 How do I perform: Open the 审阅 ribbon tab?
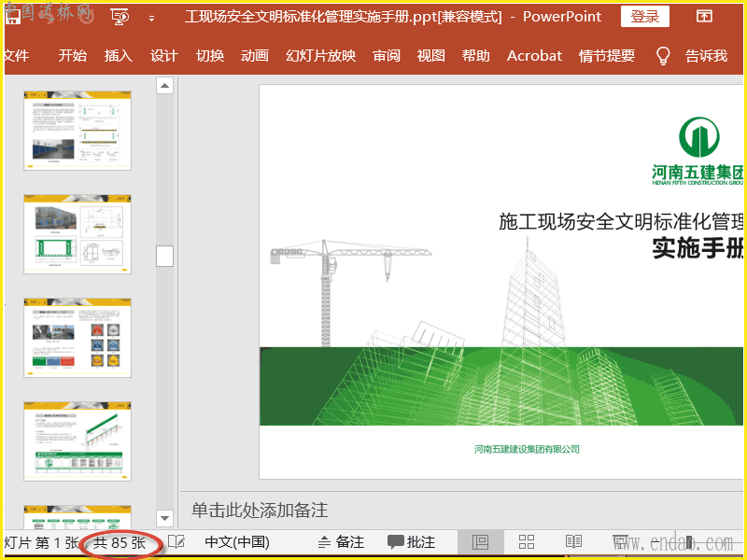click(387, 56)
